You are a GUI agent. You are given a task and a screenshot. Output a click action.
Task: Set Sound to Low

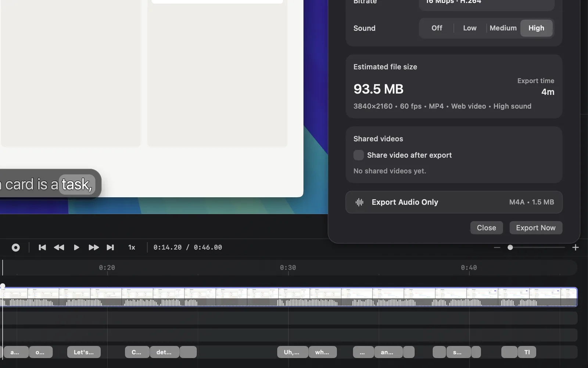[470, 28]
